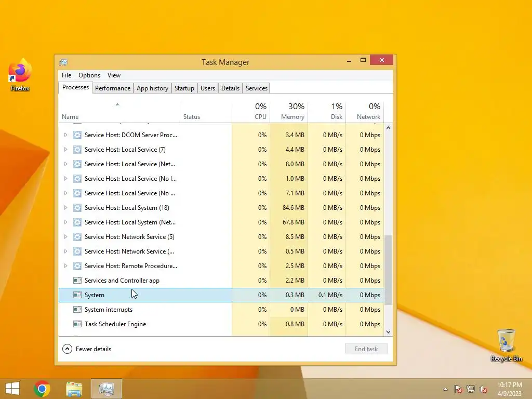Click the icon of the System process
This screenshot has height=399, width=532.
77,295
